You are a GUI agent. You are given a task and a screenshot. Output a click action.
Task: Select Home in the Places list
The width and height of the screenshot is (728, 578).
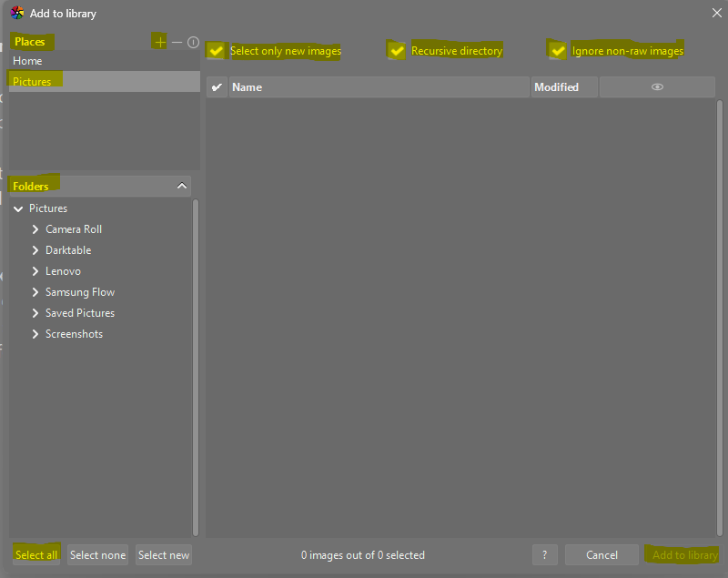click(x=27, y=61)
